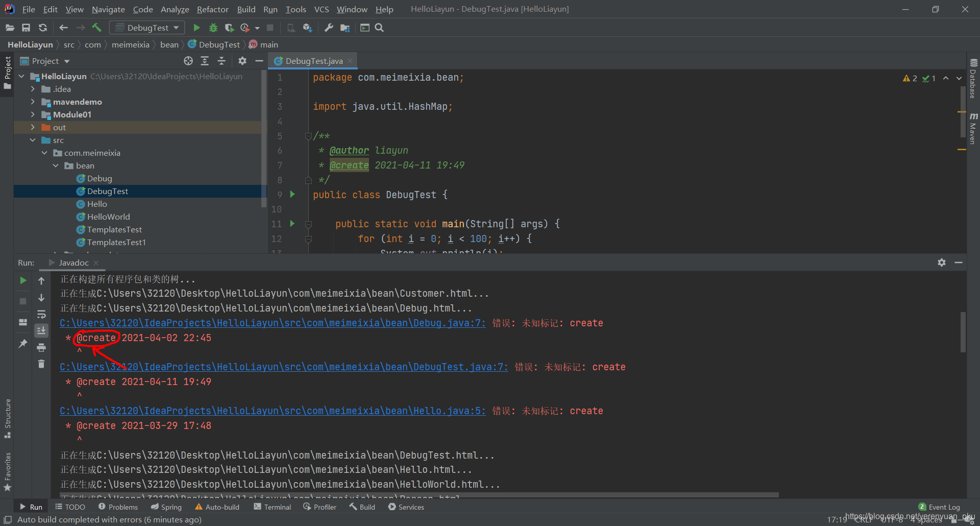Collapse the bean package
Viewport: 980px width, 526px height.
point(56,165)
